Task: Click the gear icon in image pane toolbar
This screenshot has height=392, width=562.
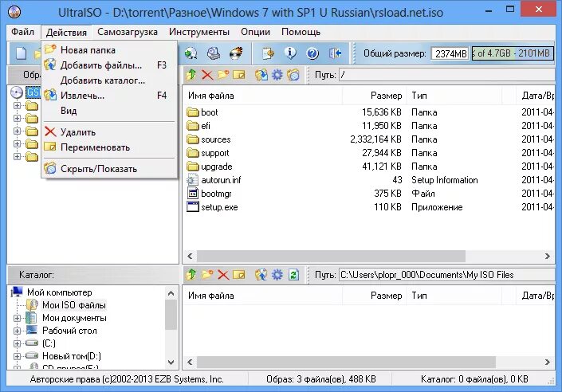Action: pyautogui.click(x=277, y=75)
